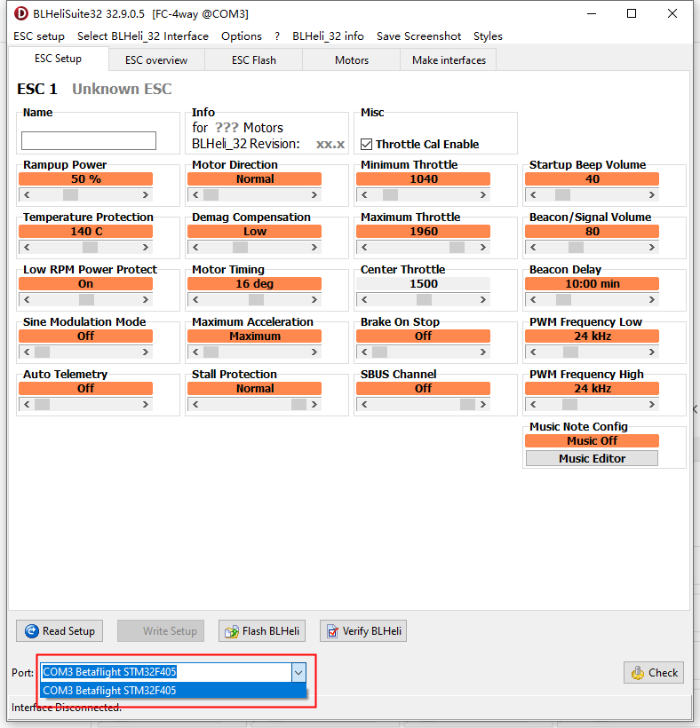This screenshot has width=700, height=728.
Task: Open the question mark help menu
Action: point(277,36)
